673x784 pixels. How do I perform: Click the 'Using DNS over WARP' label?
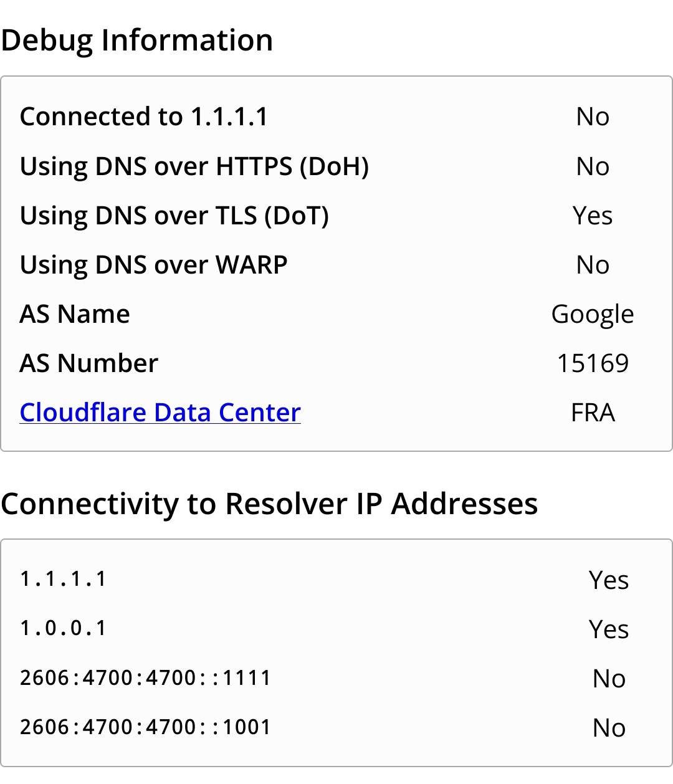coord(154,265)
